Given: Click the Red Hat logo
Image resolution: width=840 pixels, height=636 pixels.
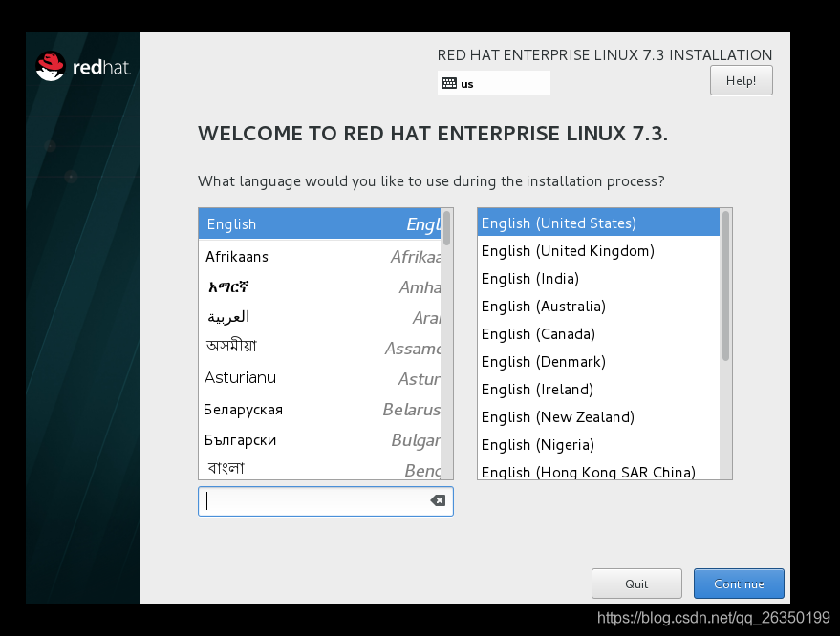Looking at the screenshot, I should tap(83, 67).
